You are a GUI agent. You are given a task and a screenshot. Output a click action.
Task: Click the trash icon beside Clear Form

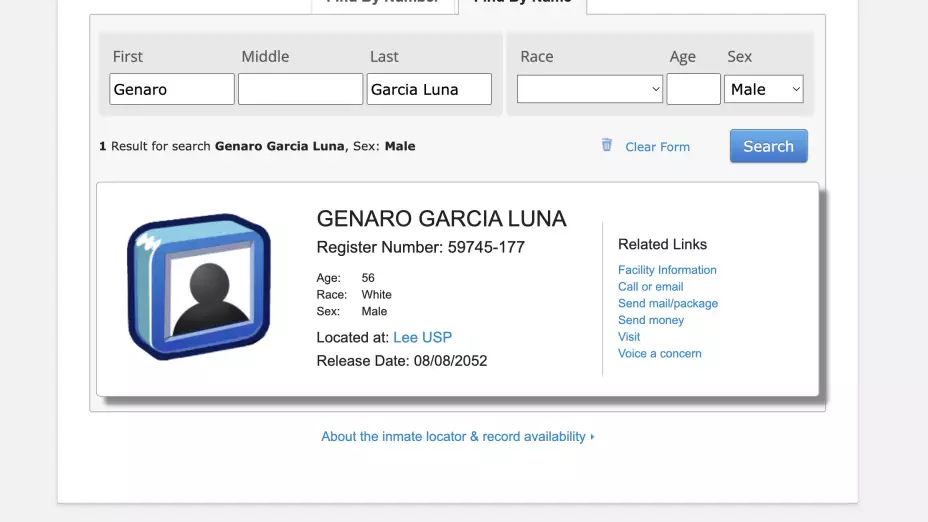606,145
